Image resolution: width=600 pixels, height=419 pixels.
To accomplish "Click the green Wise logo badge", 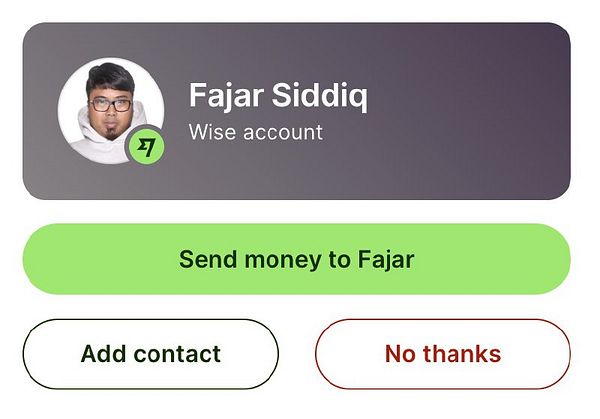I will coord(145,147).
